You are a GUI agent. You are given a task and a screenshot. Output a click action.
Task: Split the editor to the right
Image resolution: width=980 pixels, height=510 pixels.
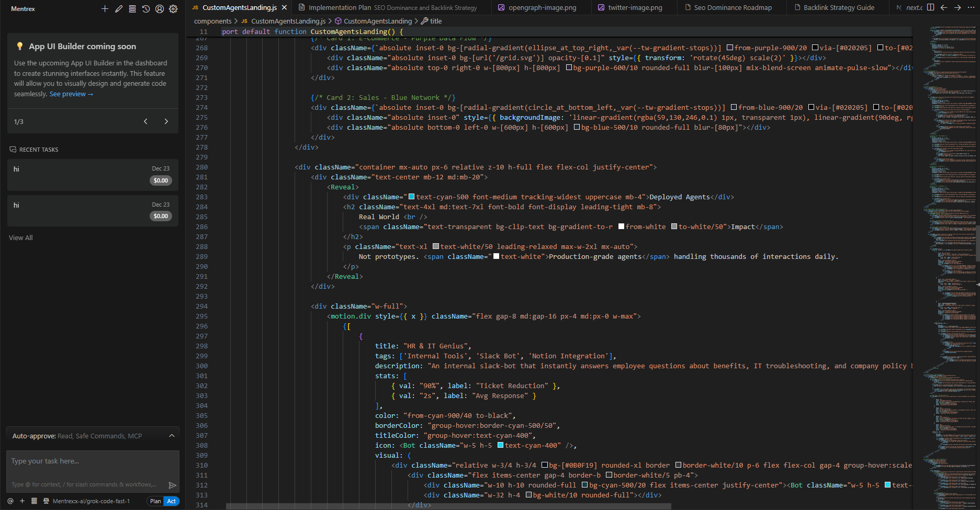point(930,7)
